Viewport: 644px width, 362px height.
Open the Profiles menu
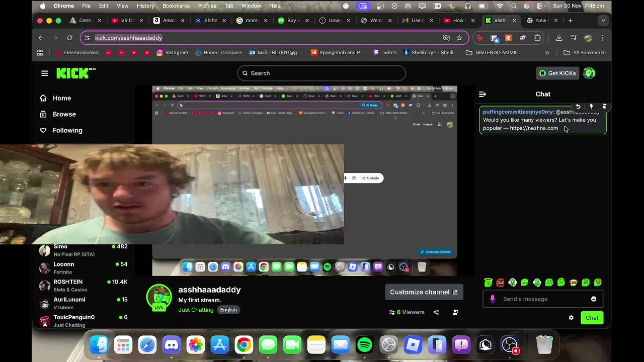pyautogui.click(x=207, y=6)
